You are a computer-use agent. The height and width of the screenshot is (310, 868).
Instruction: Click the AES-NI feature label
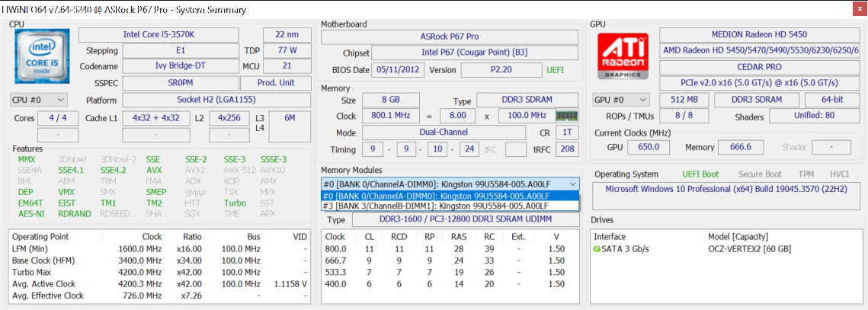[30, 214]
